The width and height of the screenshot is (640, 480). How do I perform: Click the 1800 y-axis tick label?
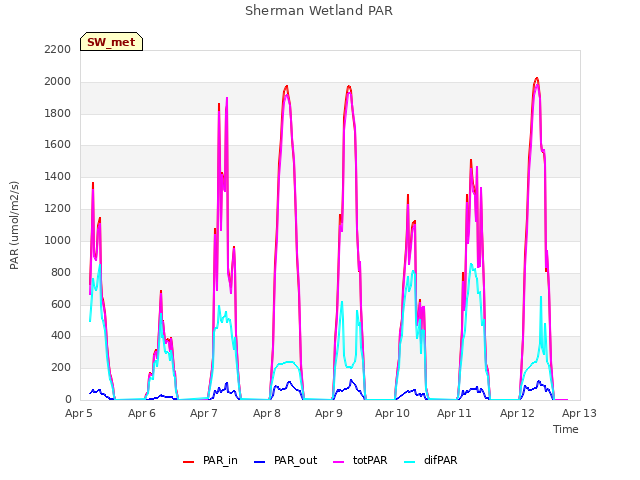(x=58, y=113)
